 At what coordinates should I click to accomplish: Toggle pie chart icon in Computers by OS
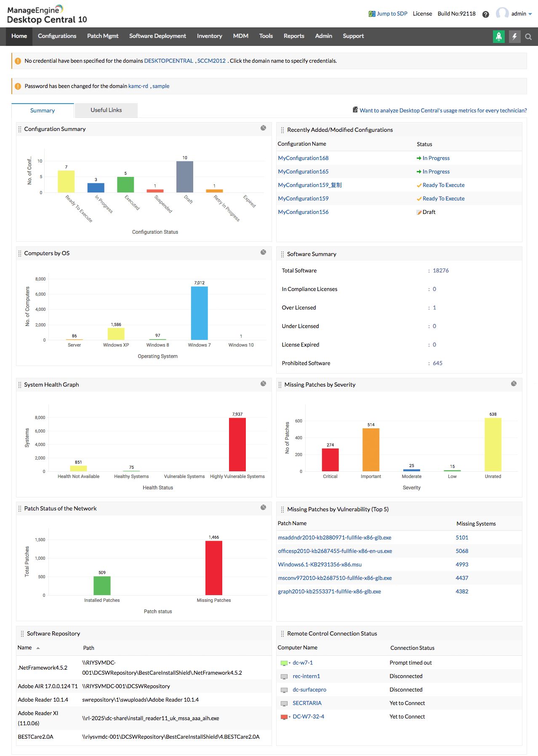point(263,252)
